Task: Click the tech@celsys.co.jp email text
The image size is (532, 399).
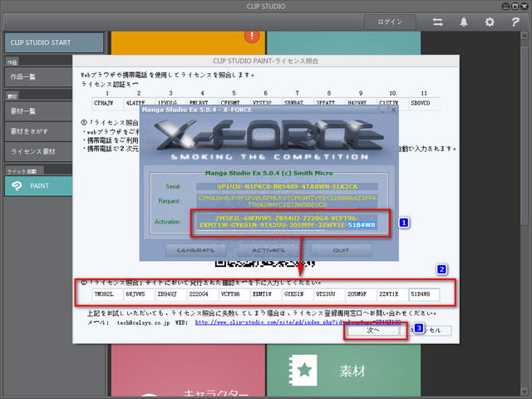Action: [x=143, y=323]
